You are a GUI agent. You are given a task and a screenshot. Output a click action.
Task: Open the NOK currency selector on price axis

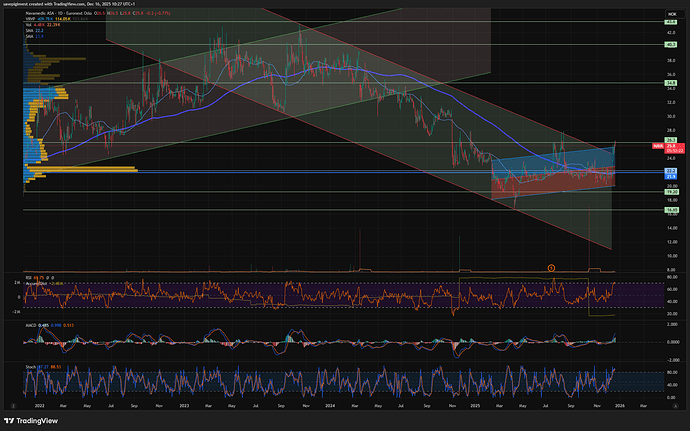671,13
